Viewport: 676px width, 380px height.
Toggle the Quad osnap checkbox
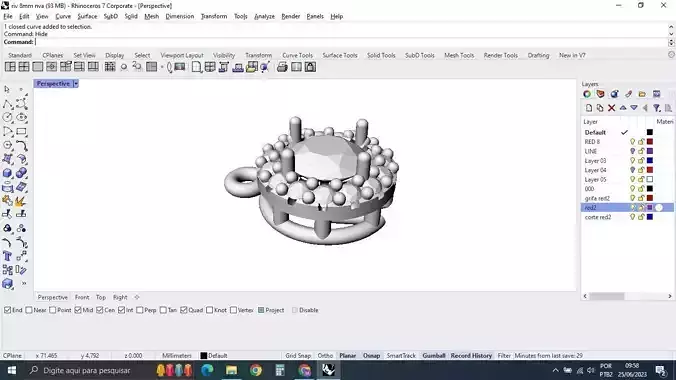pyautogui.click(x=184, y=310)
